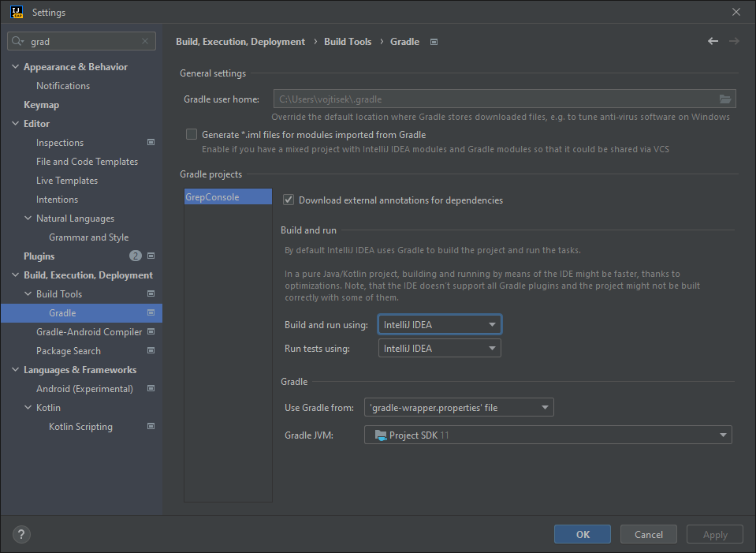Browse for the Gradle user home folder
756x553 pixels.
point(725,99)
